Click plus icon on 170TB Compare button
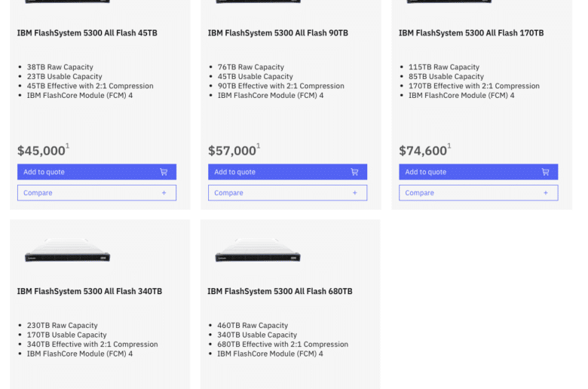Viewport: 588px width, 389px height. (x=546, y=193)
